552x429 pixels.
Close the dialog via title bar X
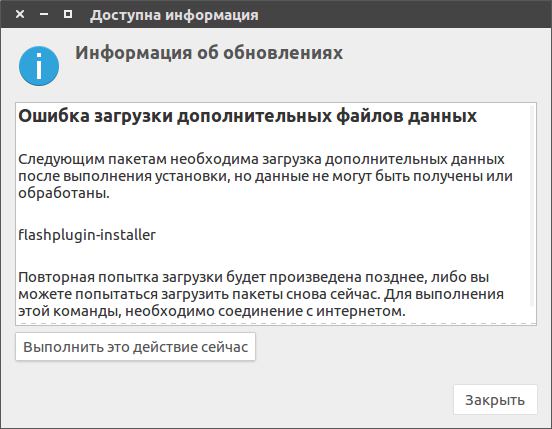coord(20,14)
